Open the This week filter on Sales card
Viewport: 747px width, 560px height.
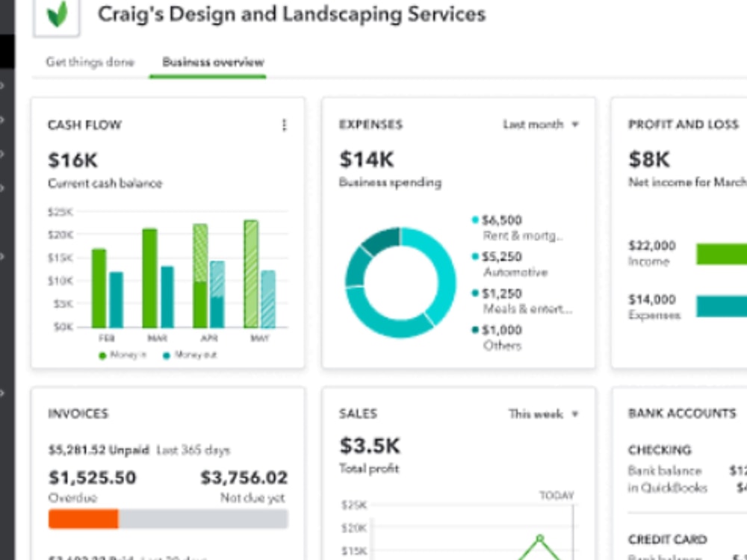539,414
